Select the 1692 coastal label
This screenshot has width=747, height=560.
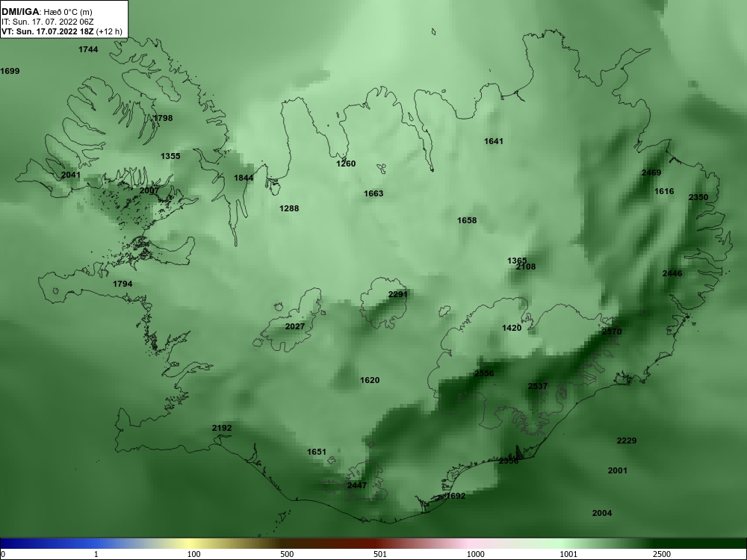tap(456, 497)
